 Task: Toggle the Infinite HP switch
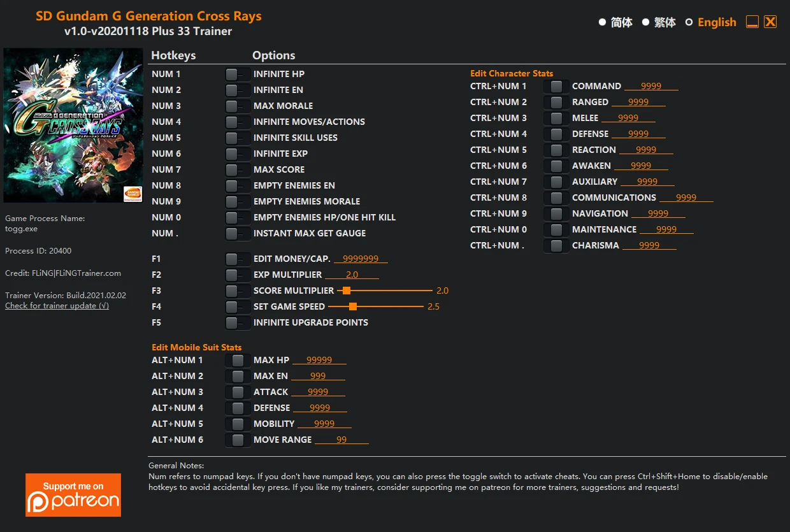238,75
